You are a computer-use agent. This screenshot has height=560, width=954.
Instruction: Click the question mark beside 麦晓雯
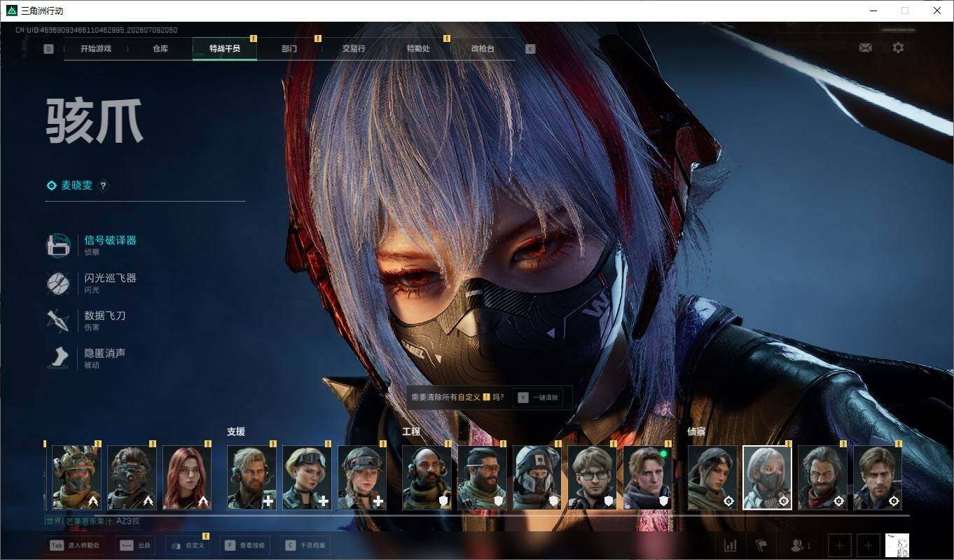point(103,185)
